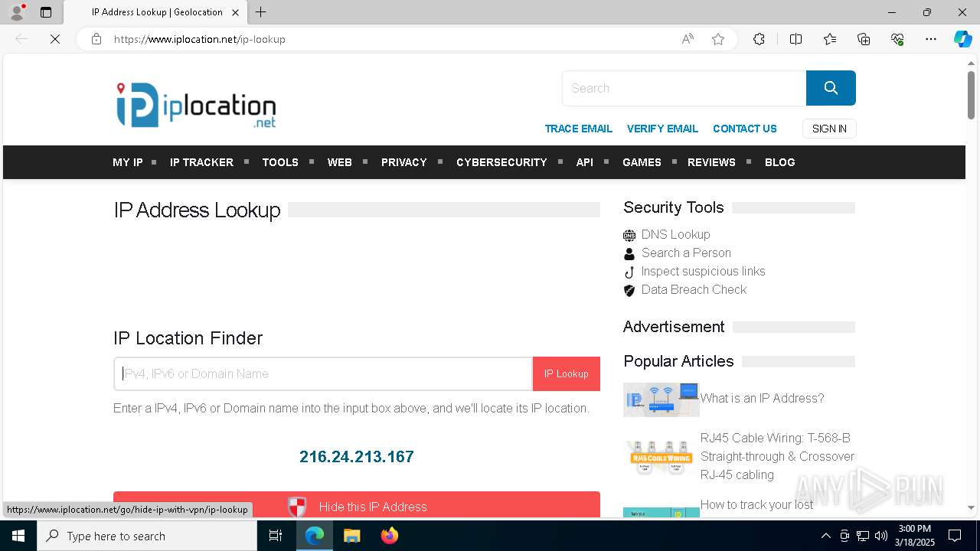The width and height of the screenshot is (980, 551).
Task: Open What is an IP Address article
Action: point(762,399)
